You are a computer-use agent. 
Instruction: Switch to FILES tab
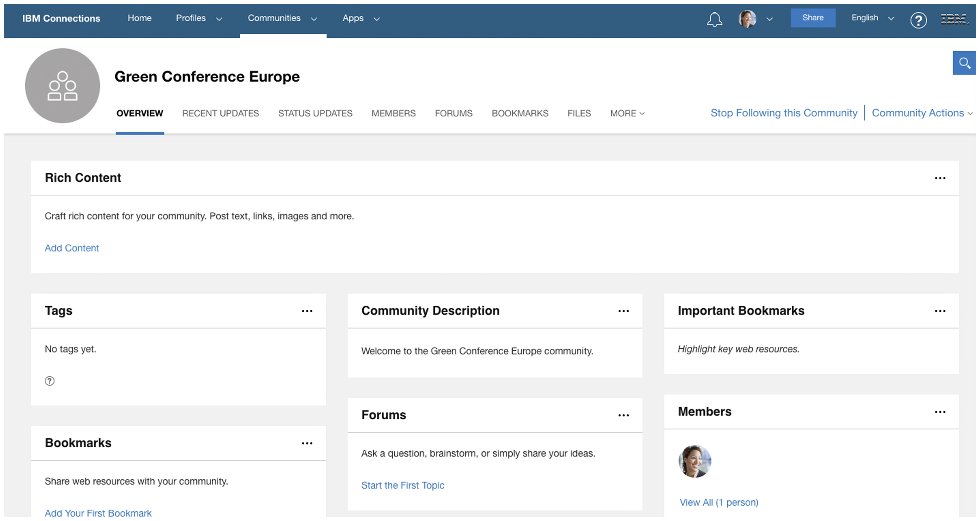coord(579,114)
